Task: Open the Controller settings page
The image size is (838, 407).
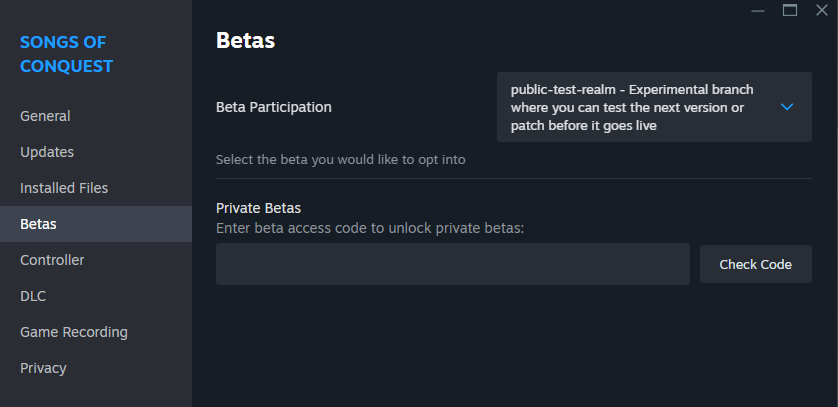Action: 52,260
